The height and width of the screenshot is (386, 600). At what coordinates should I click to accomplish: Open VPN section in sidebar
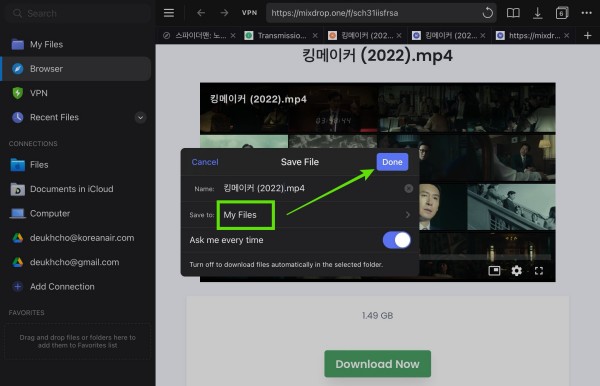tap(77, 93)
